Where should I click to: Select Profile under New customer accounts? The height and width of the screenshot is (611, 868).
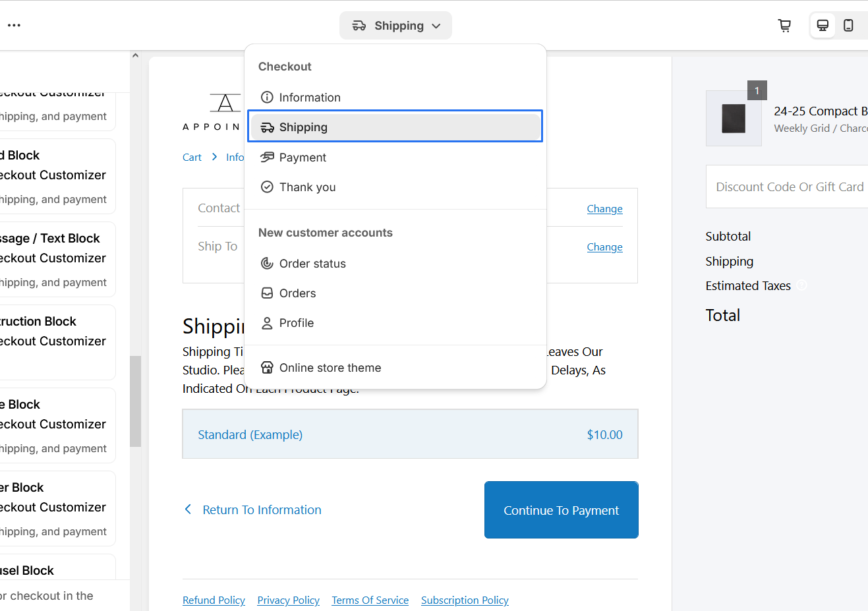296,323
